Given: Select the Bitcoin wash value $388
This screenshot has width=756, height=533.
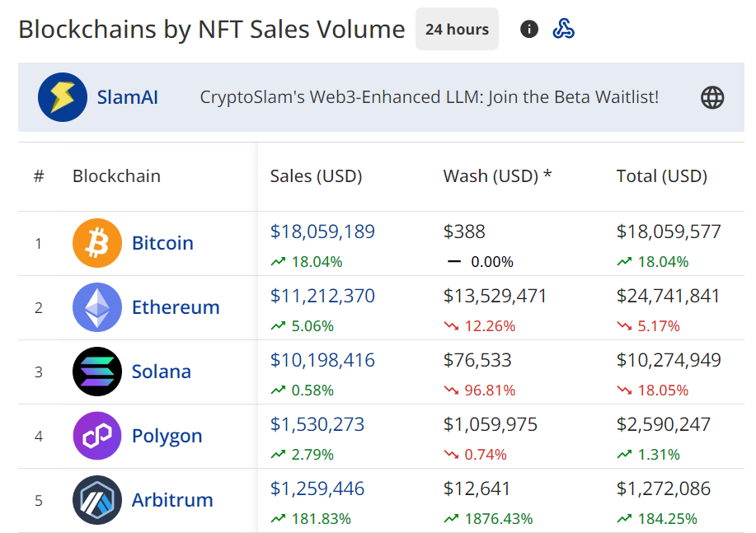Looking at the screenshot, I should 464,231.
